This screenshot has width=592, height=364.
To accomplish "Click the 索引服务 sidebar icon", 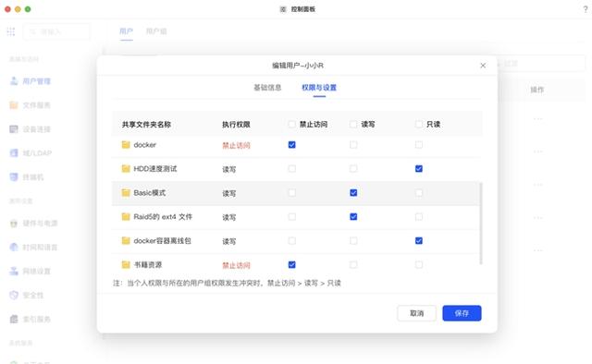I will click(14, 319).
